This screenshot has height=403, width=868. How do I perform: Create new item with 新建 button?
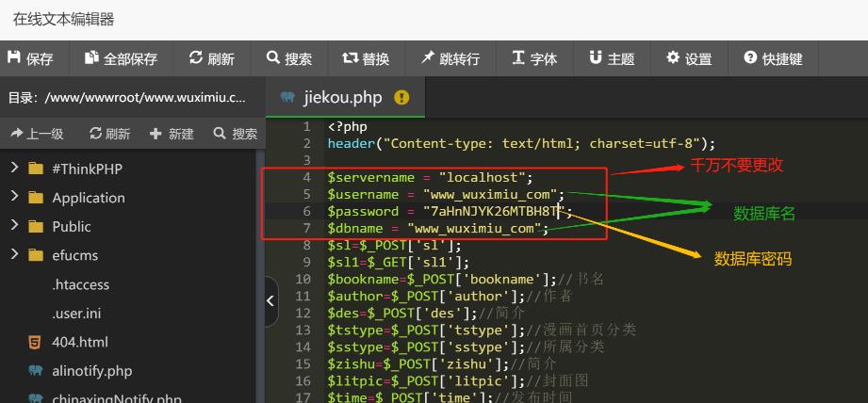tap(172, 134)
